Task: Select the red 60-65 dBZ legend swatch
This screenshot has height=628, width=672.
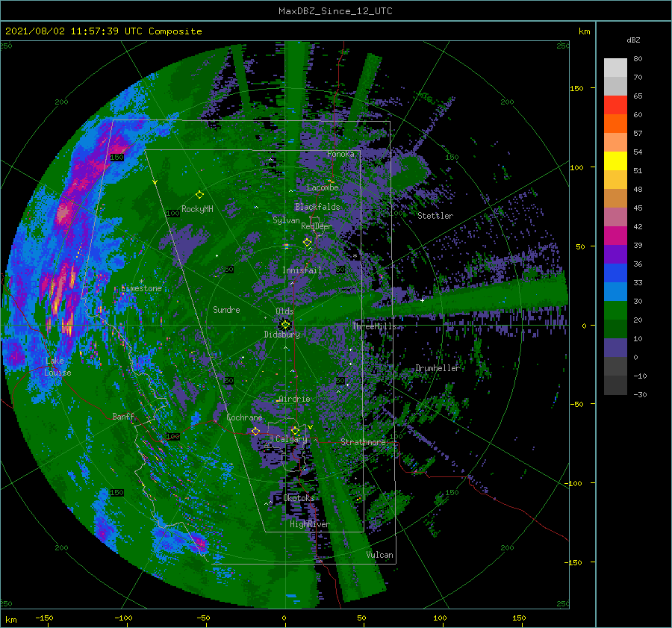Action: pyautogui.click(x=615, y=105)
